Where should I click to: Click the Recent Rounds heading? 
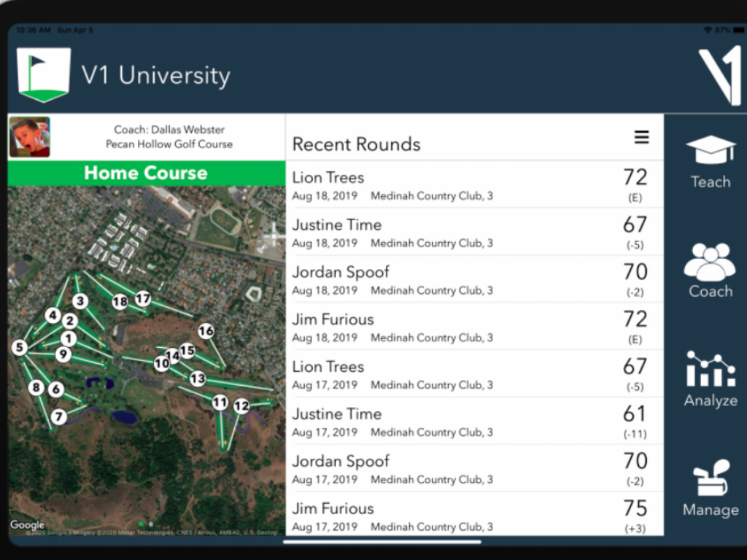[356, 144]
